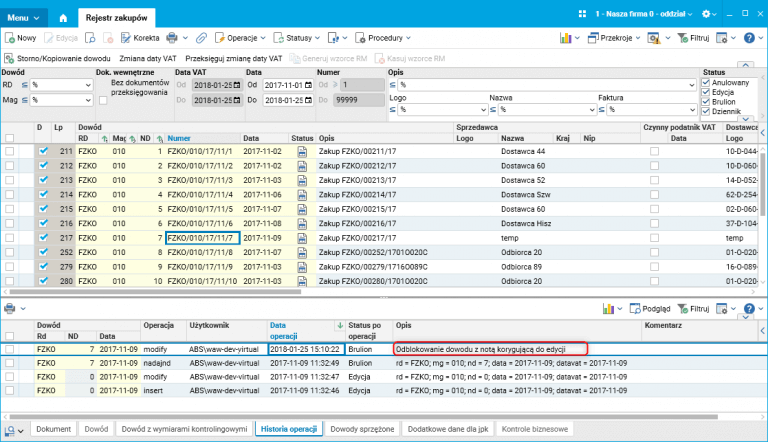Expand the Operacje dropdown
The height and width of the screenshot is (442, 768).
click(242, 37)
